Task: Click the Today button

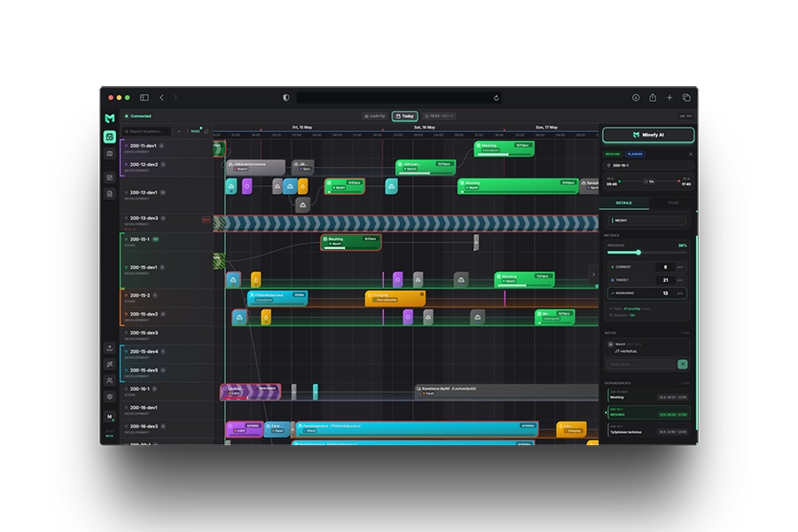Action: pyautogui.click(x=404, y=116)
